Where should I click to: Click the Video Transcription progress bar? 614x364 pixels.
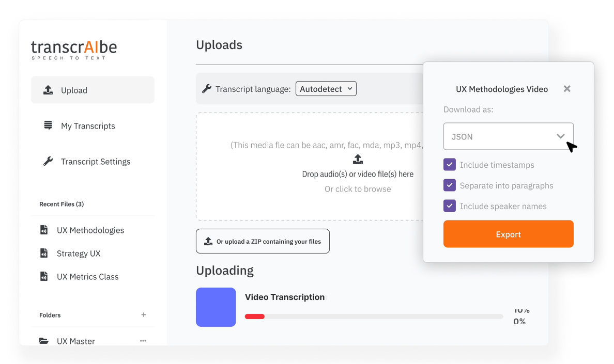pyautogui.click(x=373, y=316)
